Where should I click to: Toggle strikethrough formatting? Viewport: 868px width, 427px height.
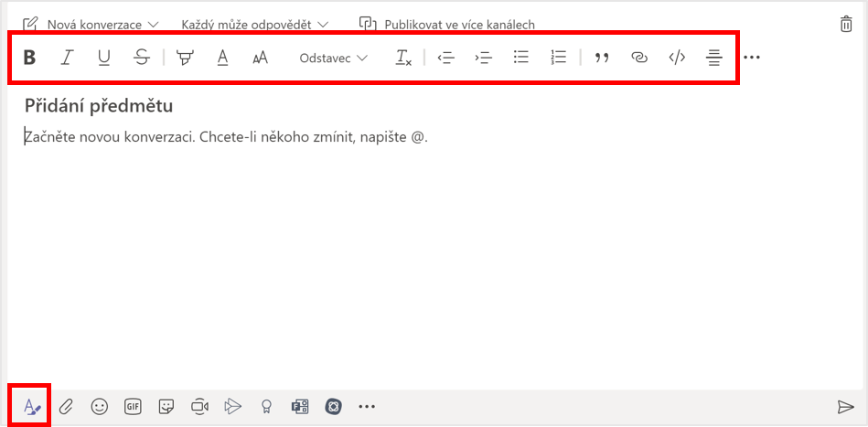pyautogui.click(x=143, y=58)
